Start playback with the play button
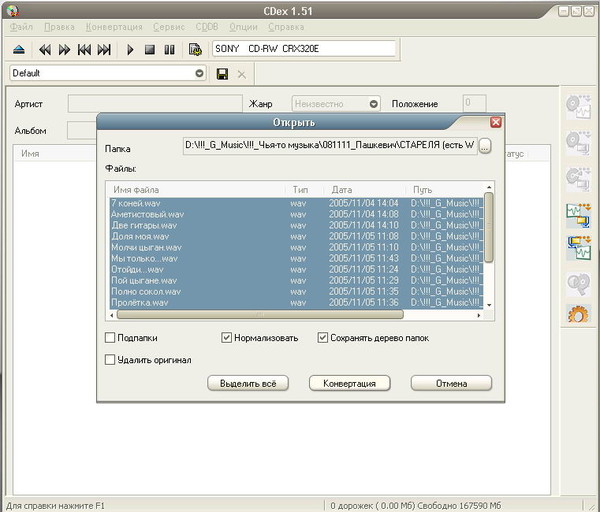The height and width of the screenshot is (512, 600). pyautogui.click(x=130, y=49)
